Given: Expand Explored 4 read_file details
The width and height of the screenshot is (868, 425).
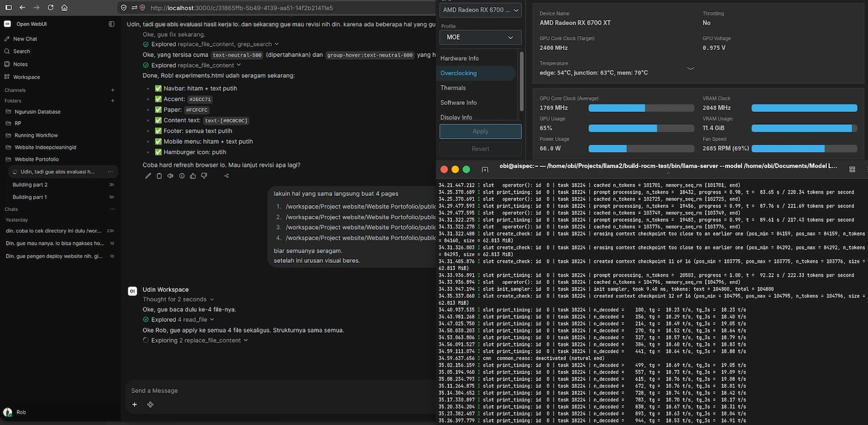Looking at the screenshot, I should point(178,320).
